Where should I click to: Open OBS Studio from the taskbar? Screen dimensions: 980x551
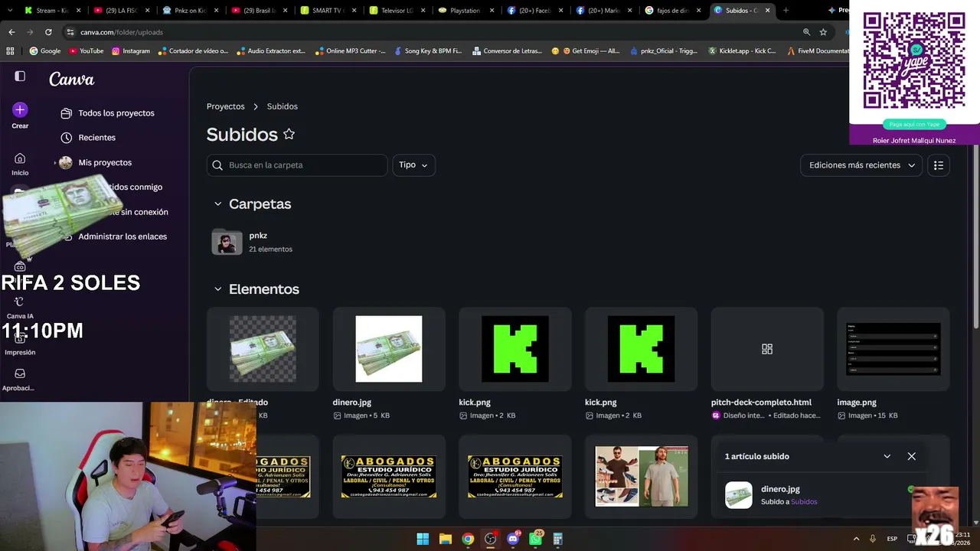(x=490, y=539)
